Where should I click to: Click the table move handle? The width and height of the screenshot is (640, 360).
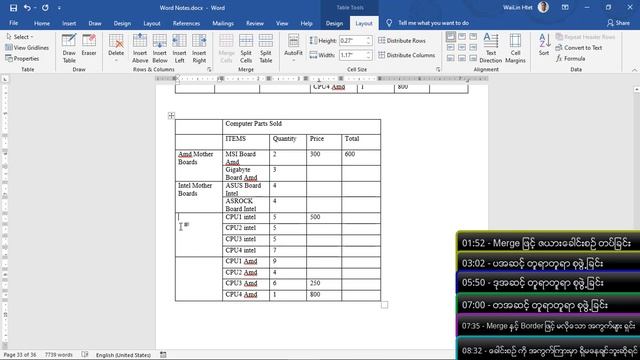pyautogui.click(x=171, y=116)
